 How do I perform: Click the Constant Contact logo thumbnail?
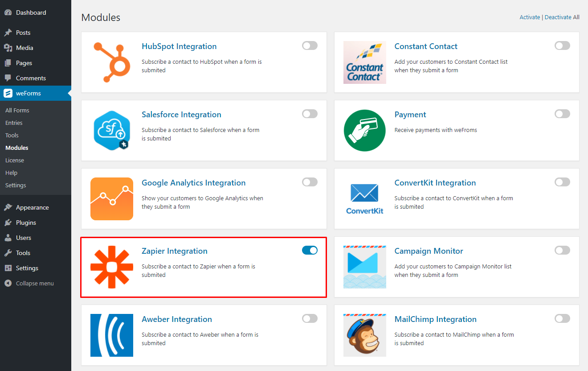tap(365, 62)
